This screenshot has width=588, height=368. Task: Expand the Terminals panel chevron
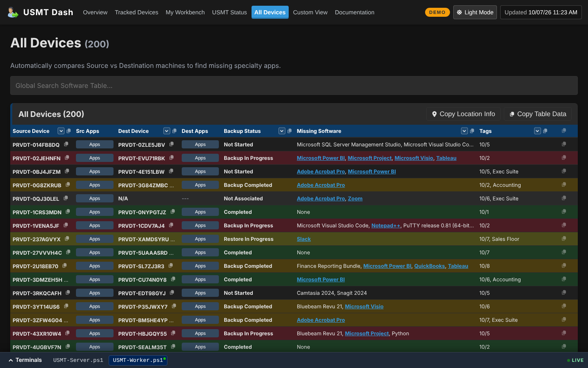click(x=11, y=360)
